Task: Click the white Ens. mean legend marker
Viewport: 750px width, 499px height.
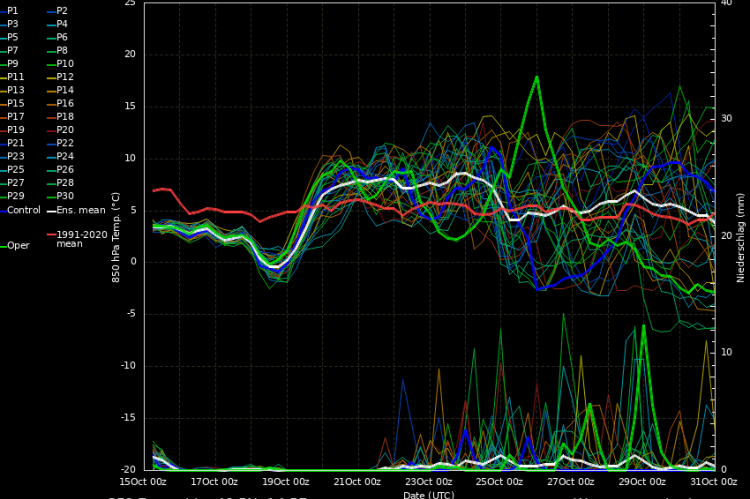Action: (x=51, y=210)
